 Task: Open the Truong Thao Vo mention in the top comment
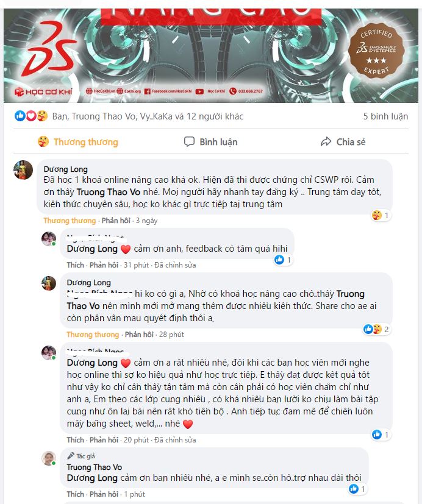[109, 192]
